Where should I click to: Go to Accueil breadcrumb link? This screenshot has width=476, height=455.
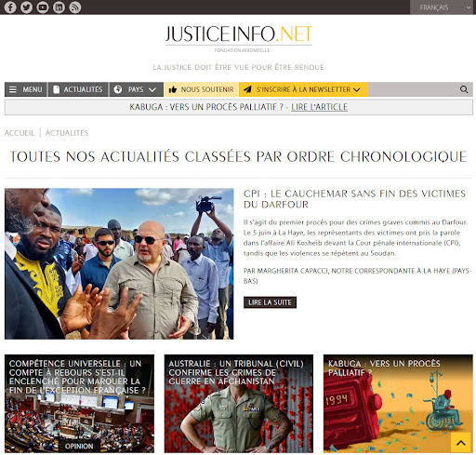(20, 133)
